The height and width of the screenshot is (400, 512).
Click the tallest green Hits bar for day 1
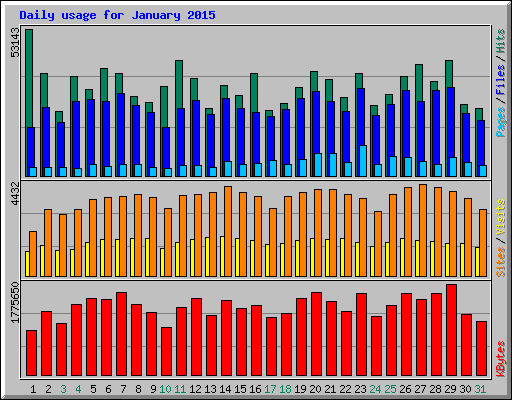pos(29,78)
